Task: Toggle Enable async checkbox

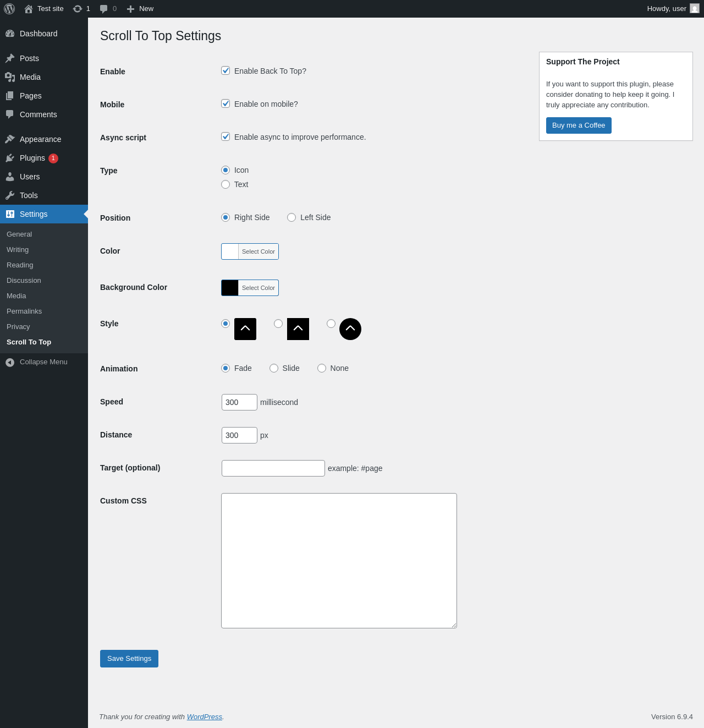Action: 226,136
